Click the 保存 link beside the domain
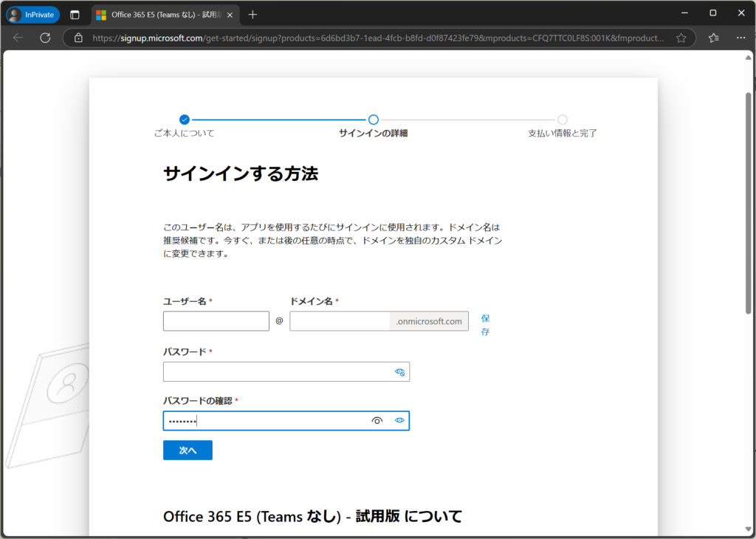 pos(485,325)
